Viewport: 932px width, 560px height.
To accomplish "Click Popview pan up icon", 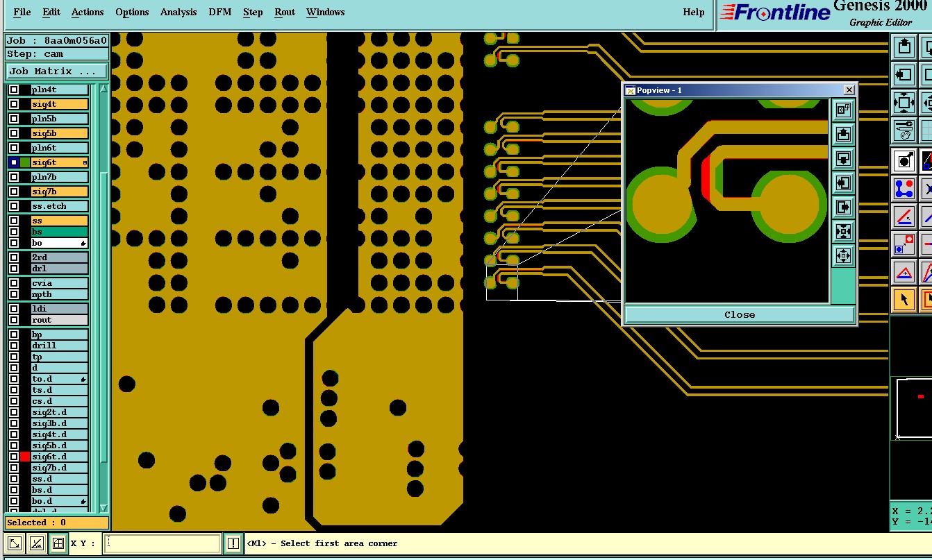I will pyautogui.click(x=843, y=134).
